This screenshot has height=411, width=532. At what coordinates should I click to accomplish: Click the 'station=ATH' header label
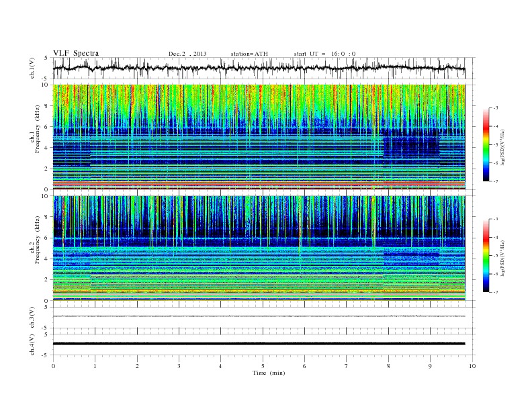coord(249,54)
